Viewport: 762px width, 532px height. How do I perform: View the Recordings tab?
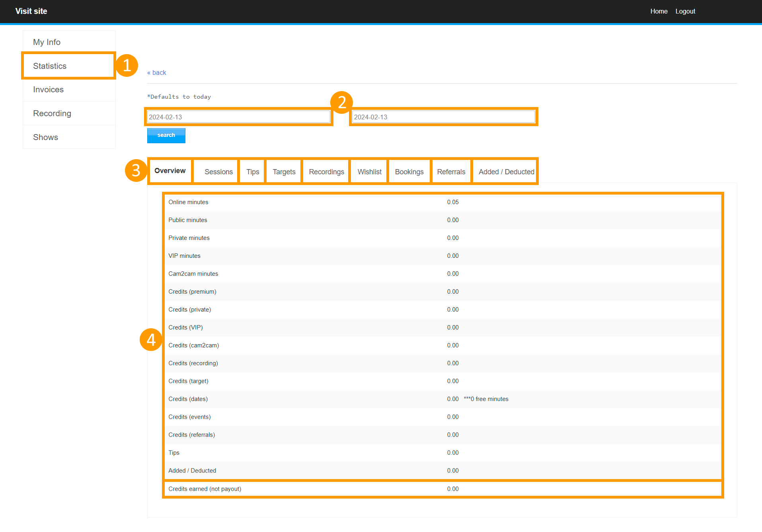pos(326,172)
